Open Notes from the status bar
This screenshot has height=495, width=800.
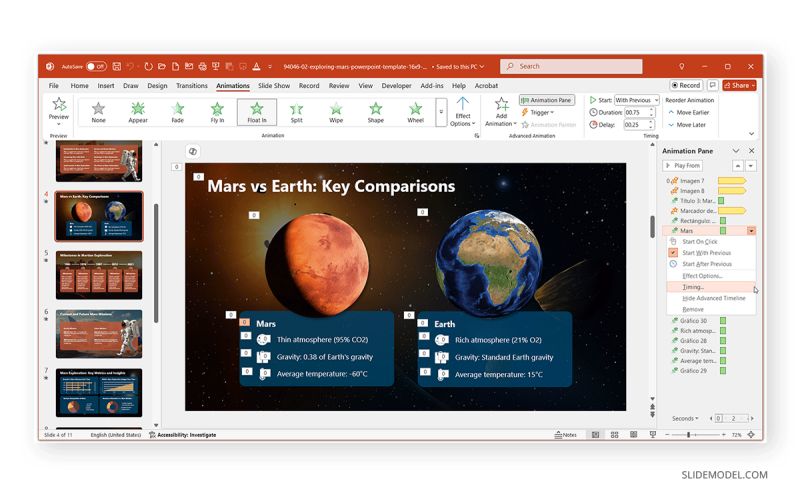point(565,435)
